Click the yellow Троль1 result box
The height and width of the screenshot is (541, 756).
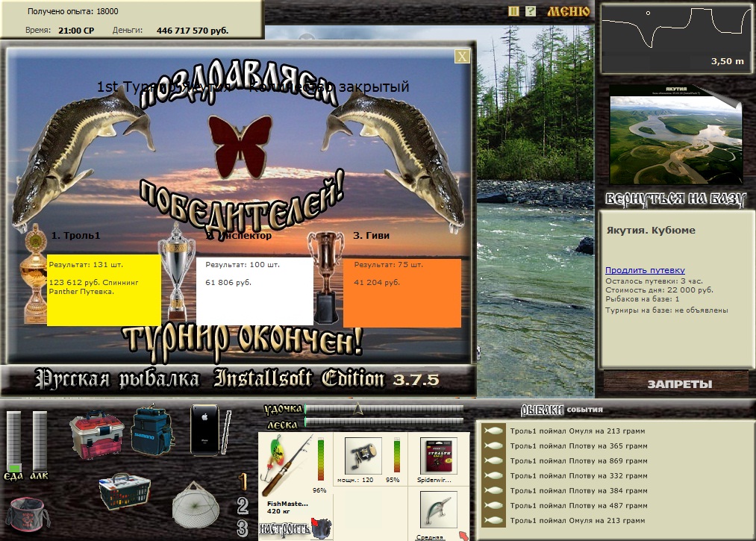(x=104, y=290)
